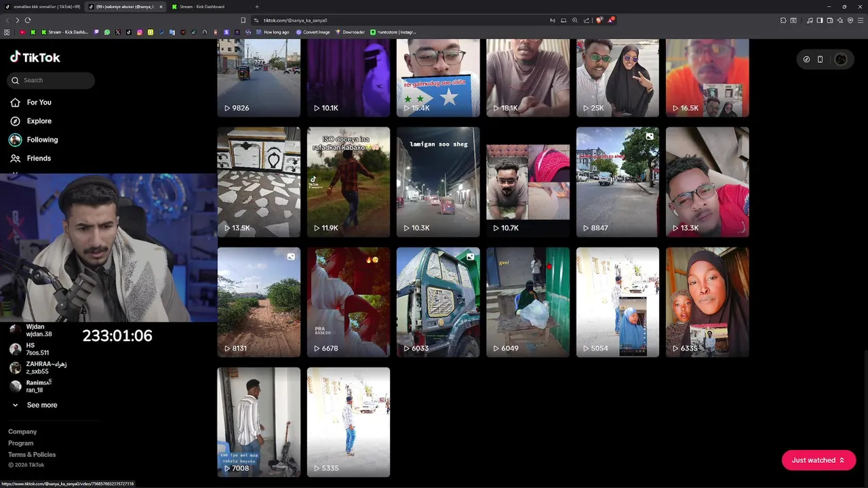Open the music note media control icon
Viewport: 868px width, 488px height.
click(810, 20)
